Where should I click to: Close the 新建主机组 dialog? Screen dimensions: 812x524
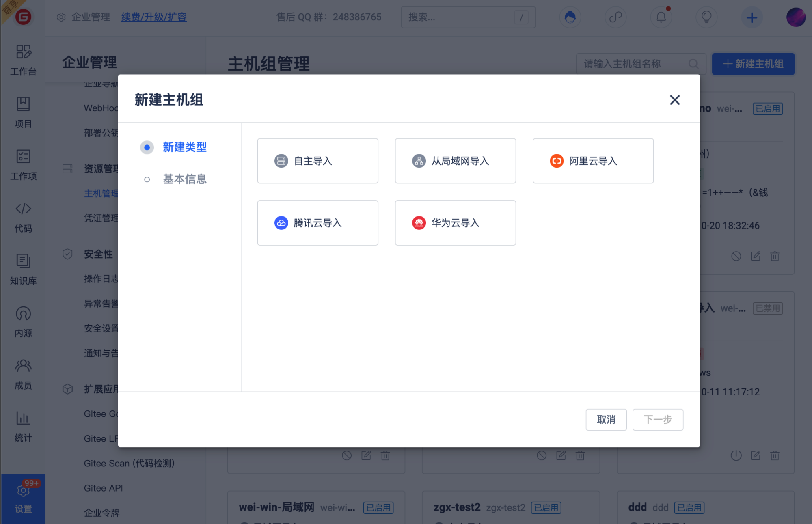(674, 100)
